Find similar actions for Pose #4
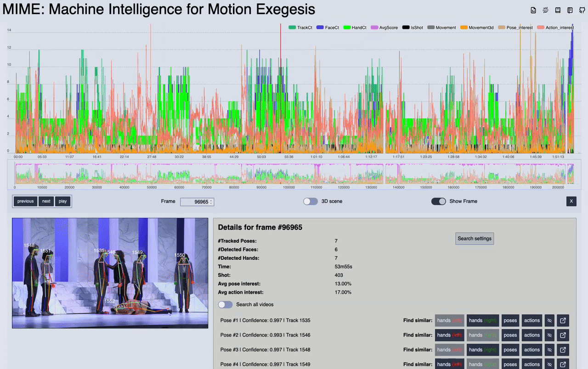The width and height of the screenshot is (588, 369). tap(532, 364)
